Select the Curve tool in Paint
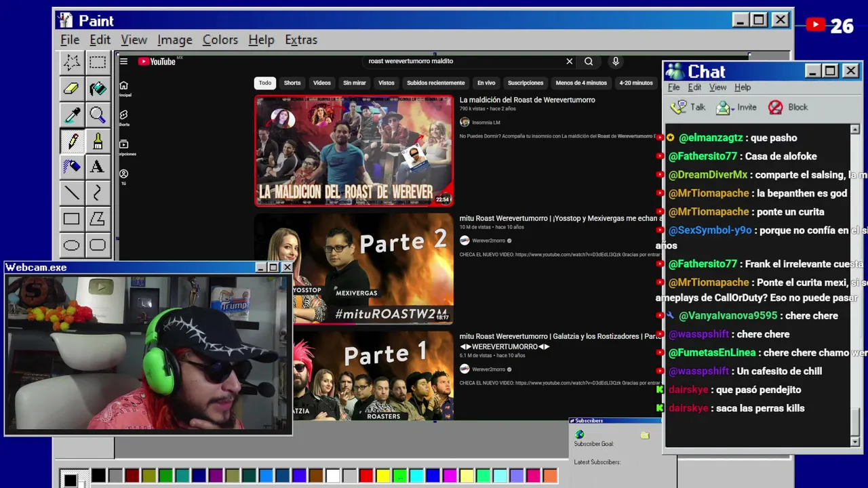Viewport: 868px width, 488px height. (98, 193)
